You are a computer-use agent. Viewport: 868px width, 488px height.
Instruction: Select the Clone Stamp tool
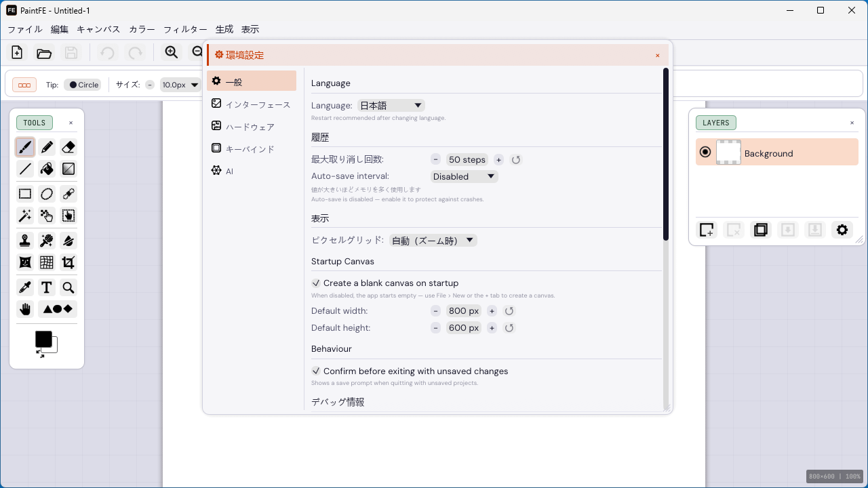pyautogui.click(x=25, y=241)
